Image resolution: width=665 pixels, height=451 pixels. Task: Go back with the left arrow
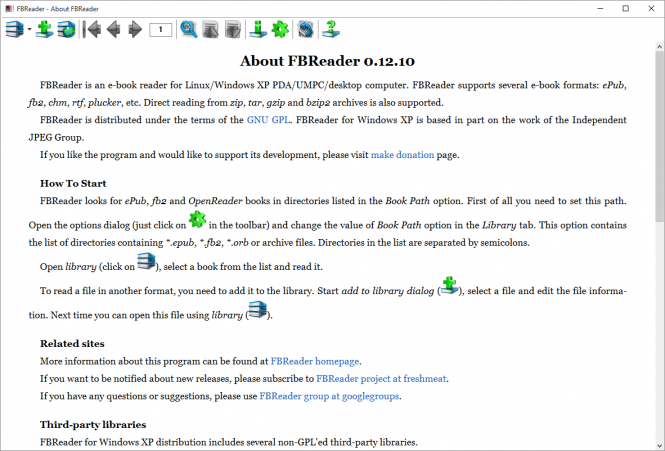[x=113, y=30]
